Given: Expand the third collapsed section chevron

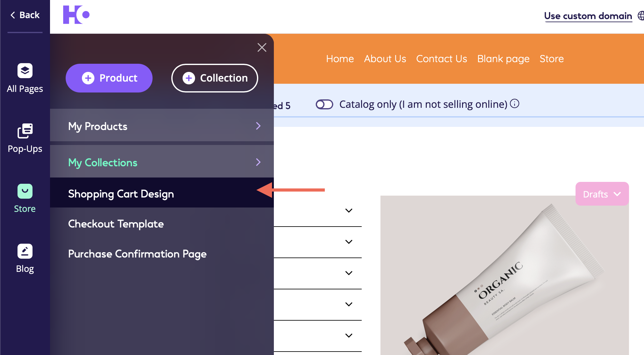Looking at the screenshot, I should pyautogui.click(x=349, y=273).
